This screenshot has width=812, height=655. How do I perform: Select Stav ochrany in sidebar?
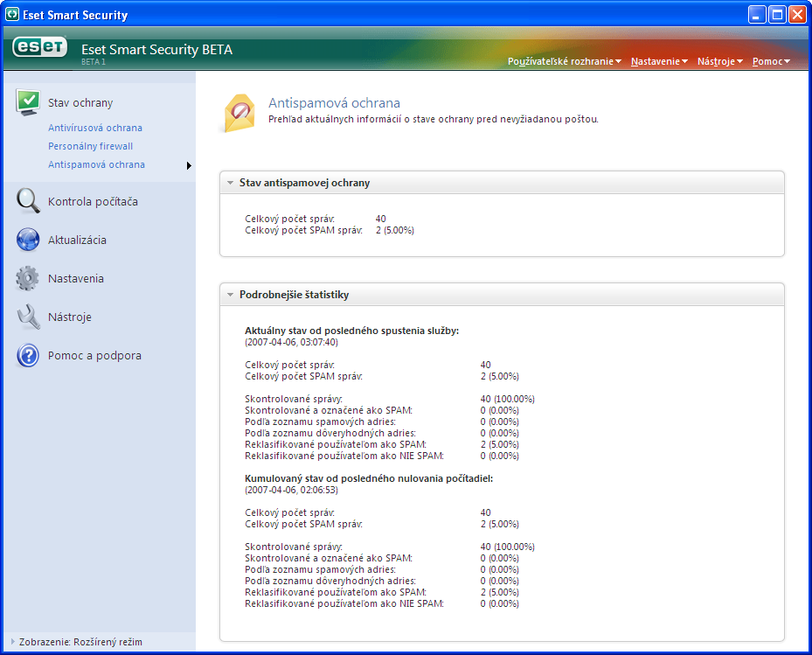pos(80,102)
